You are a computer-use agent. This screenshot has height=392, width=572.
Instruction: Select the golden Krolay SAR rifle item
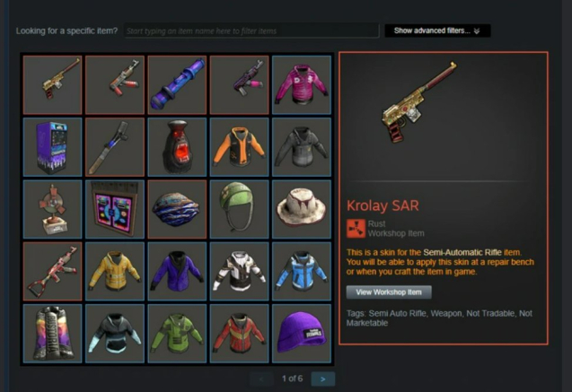click(52, 85)
